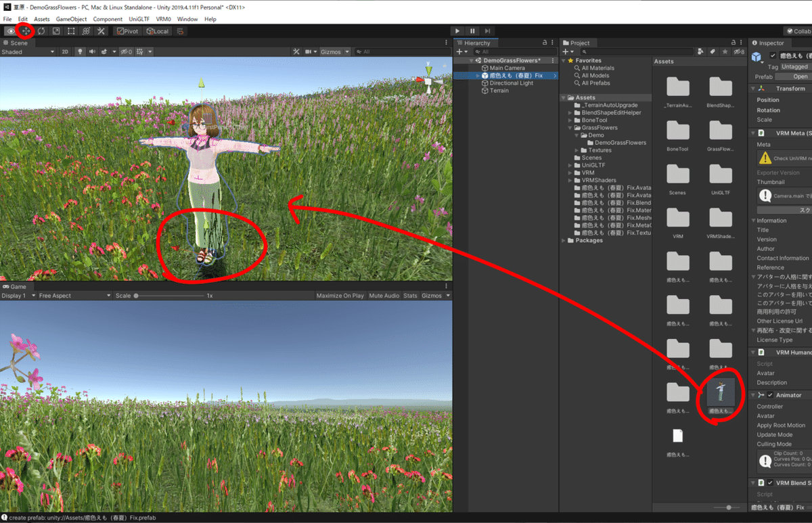The image size is (812, 523).
Task: Select the Rect transform tool
Action: [x=71, y=31]
